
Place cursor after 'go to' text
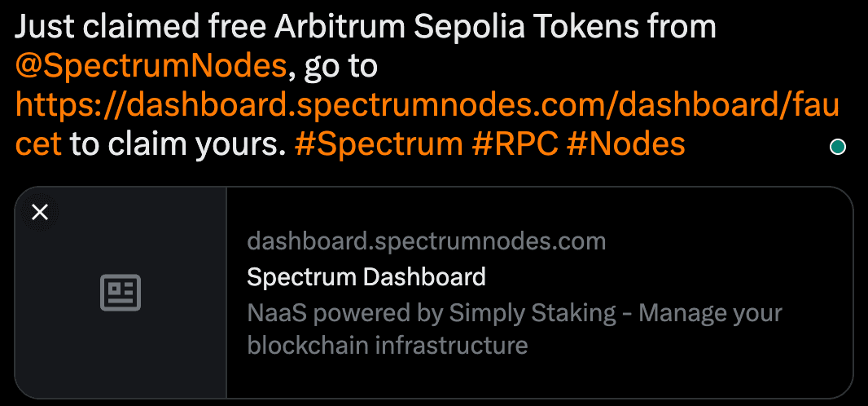[379, 66]
